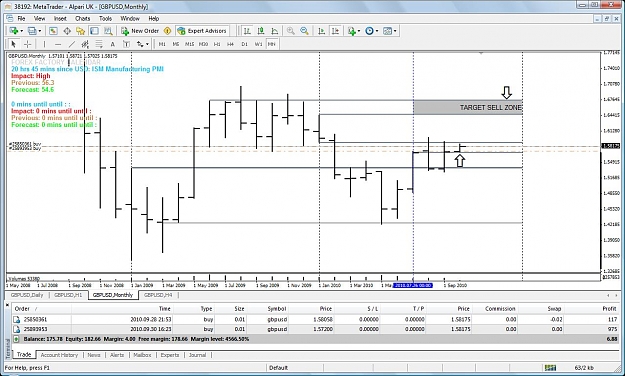Switch to W1 timeframe
This screenshot has width=625, height=376.
click(x=258, y=44)
